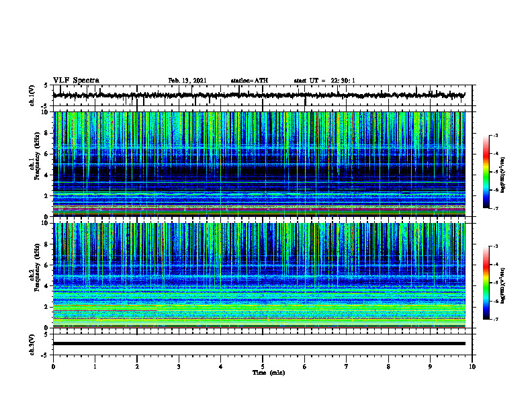Click the time axis tick label "7"
This screenshot has width=532, height=411.
[347, 367]
